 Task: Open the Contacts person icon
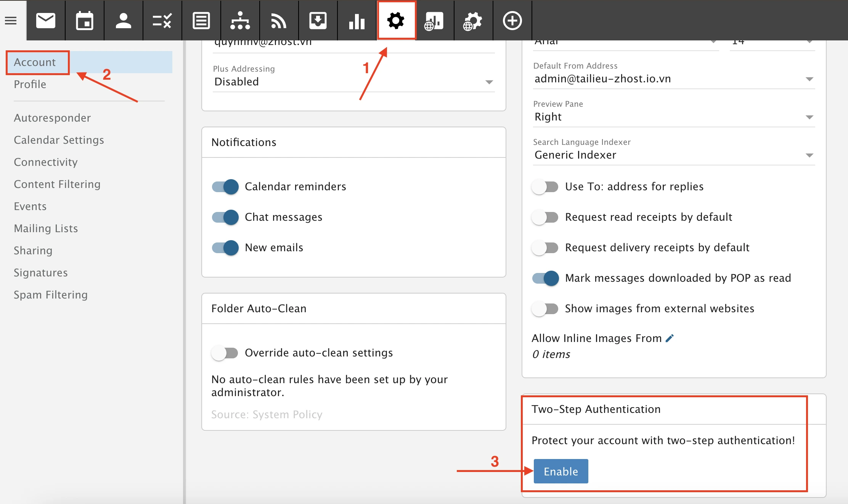tap(123, 21)
